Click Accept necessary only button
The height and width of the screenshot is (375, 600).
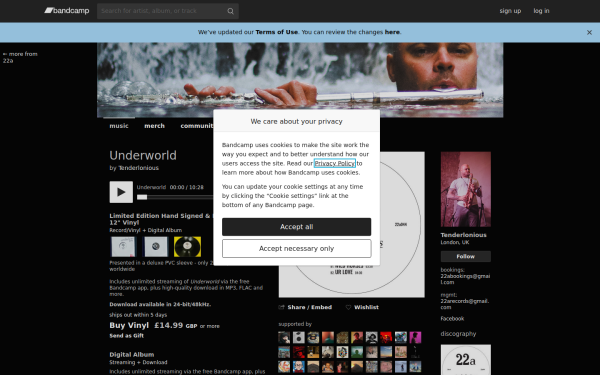pos(296,249)
